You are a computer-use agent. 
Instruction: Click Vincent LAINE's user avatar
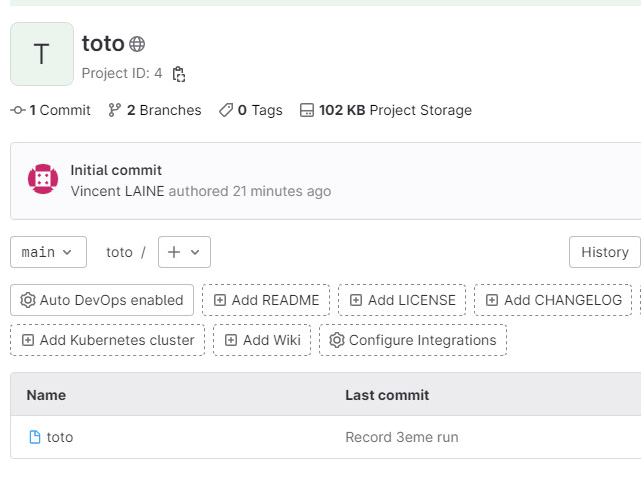click(x=43, y=179)
